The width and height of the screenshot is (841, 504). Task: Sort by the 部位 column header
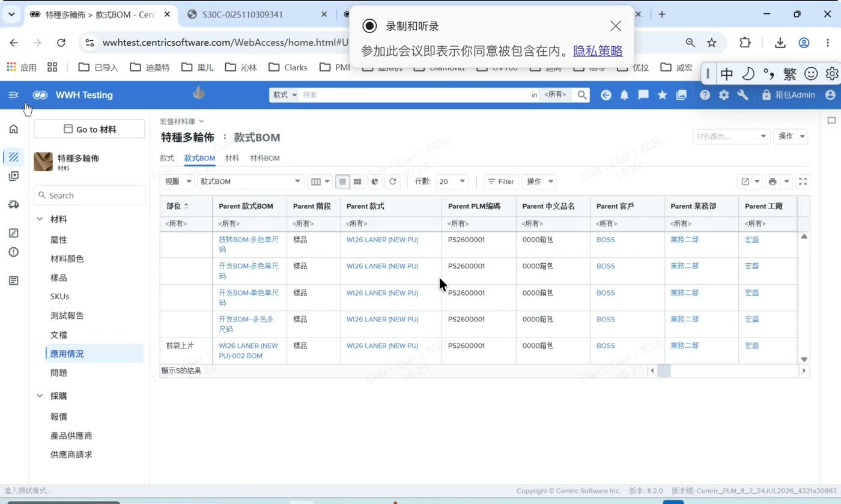click(x=174, y=206)
